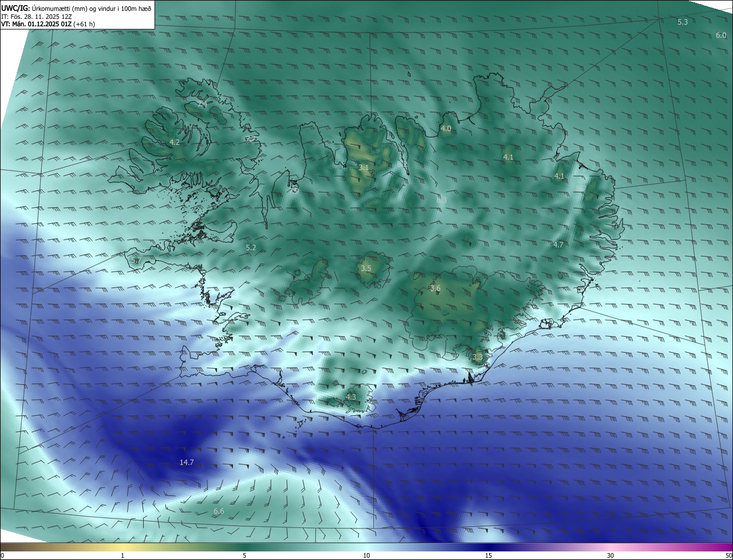Click the 6.0 value label
Viewport: 733px width, 560px height.
click(x=721, y=36)
